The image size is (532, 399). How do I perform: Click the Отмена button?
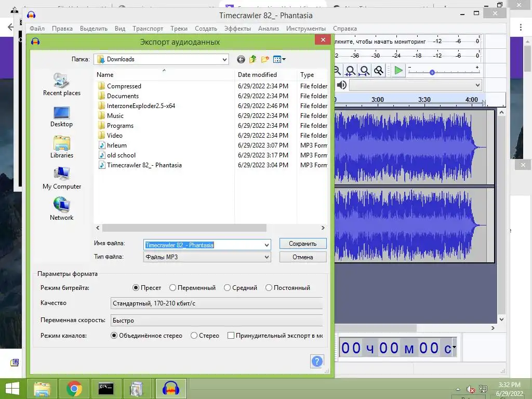303,257
